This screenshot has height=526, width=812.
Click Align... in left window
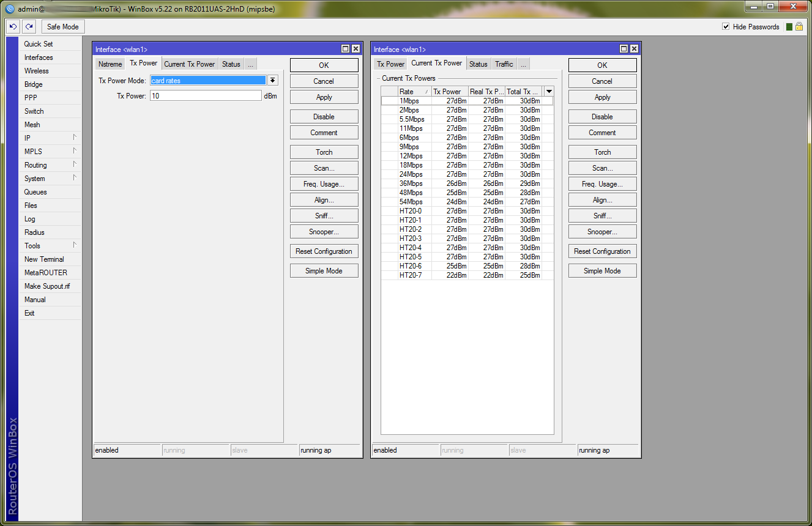(324, 200)
